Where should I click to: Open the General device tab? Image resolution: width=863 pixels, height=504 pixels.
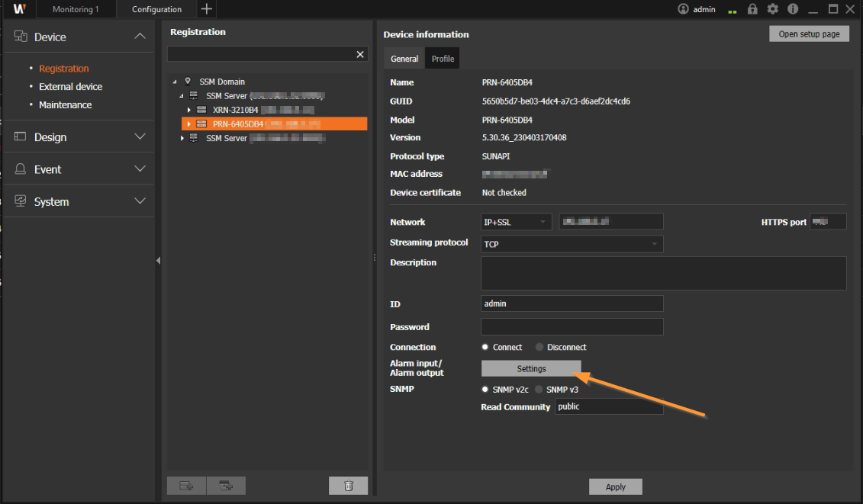404,58
